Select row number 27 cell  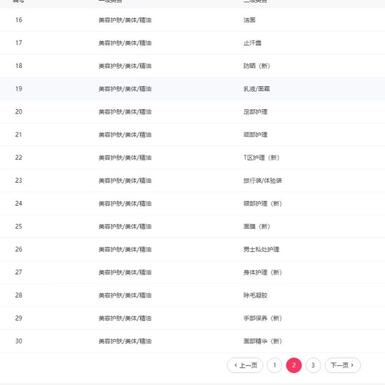pos(19,272)
